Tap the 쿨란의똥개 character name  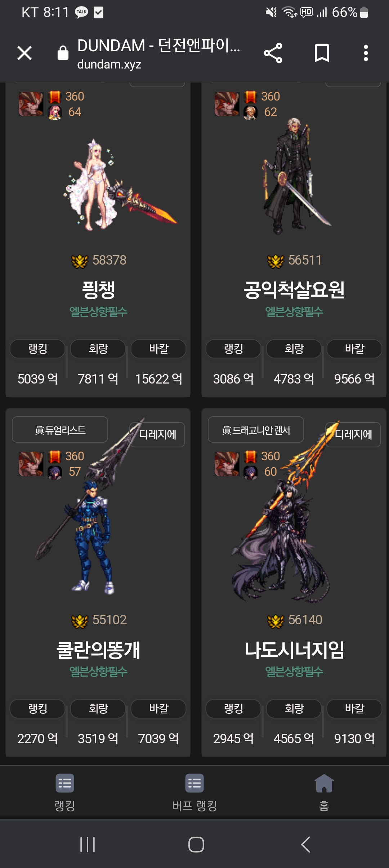point(98,650)
